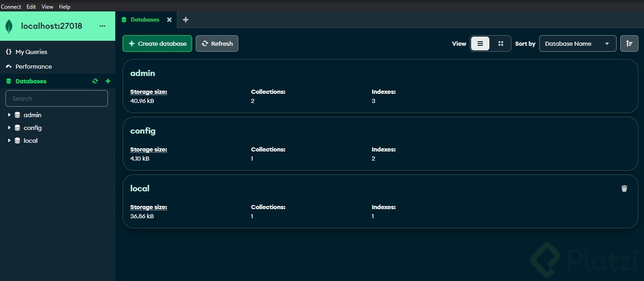The height and width of the screenshot is (281, 644).
Task: Click the Databases tab stack icon
Action: point(123,20)
